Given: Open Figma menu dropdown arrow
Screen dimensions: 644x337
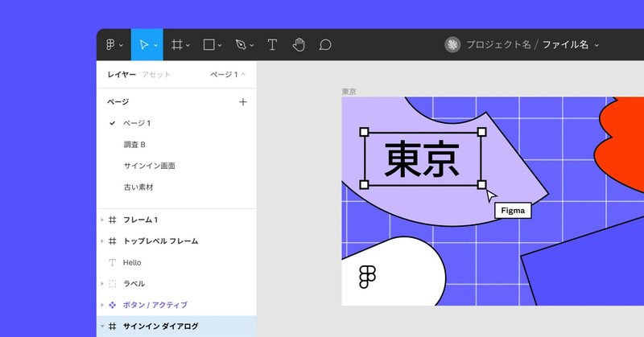Looking at the screenshot, I should tap(122, 46).
